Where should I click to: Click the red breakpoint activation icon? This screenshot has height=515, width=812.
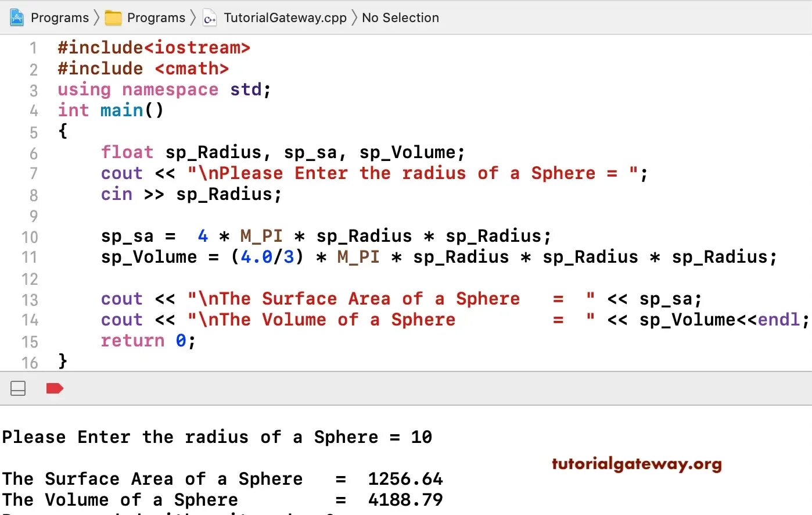tap(55, 388)
